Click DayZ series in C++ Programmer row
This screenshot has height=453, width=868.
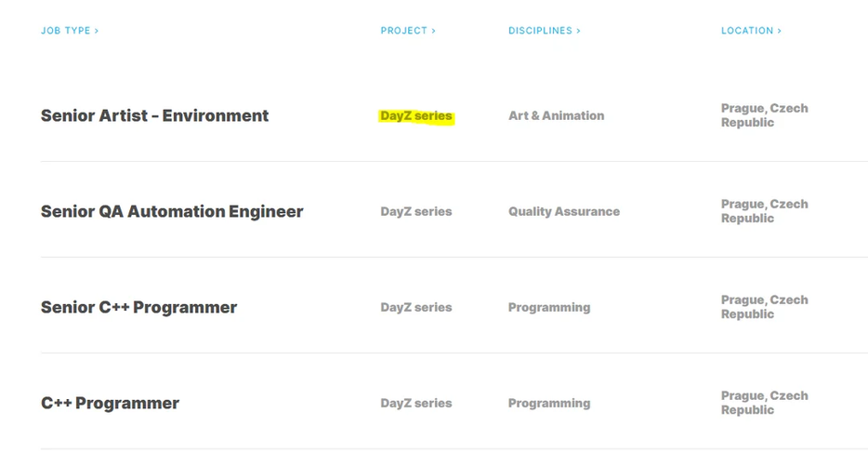[415, 404]
